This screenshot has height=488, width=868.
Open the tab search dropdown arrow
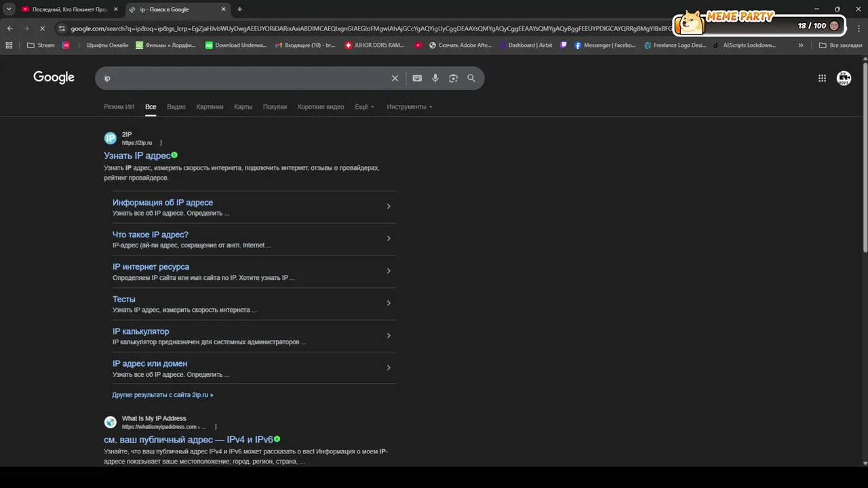9,9
